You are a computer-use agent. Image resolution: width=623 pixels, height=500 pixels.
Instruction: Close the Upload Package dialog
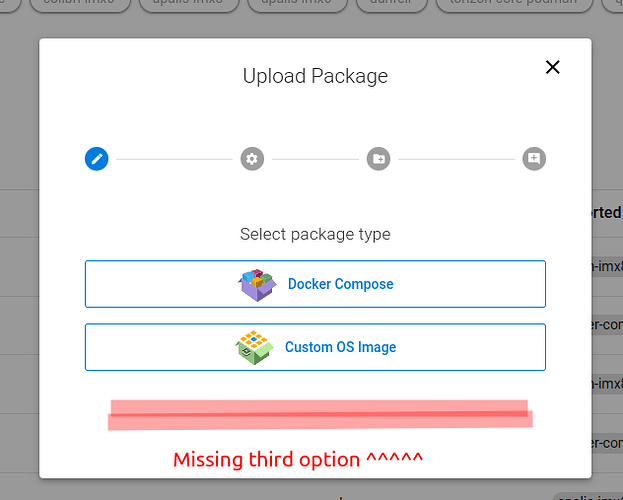click(x=553, y=67)
